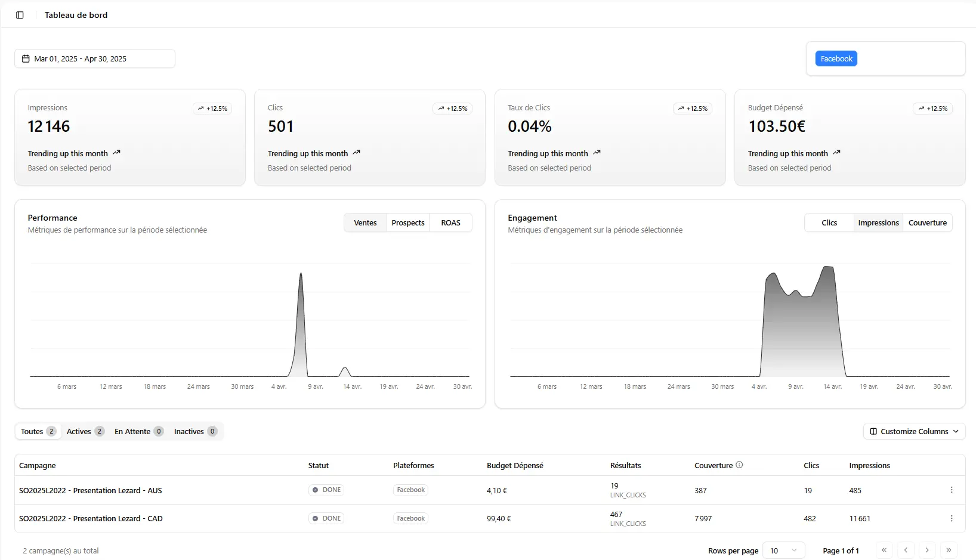Screen dimensions: 976x560
Task: Expand the Customize Columns dropdown
Action: tap(914, 432)
